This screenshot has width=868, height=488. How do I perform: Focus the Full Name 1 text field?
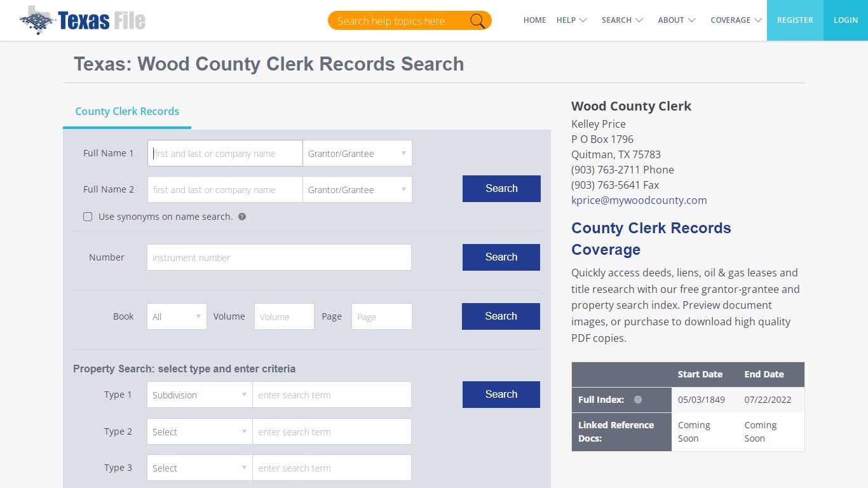click(x=225, y=153)
